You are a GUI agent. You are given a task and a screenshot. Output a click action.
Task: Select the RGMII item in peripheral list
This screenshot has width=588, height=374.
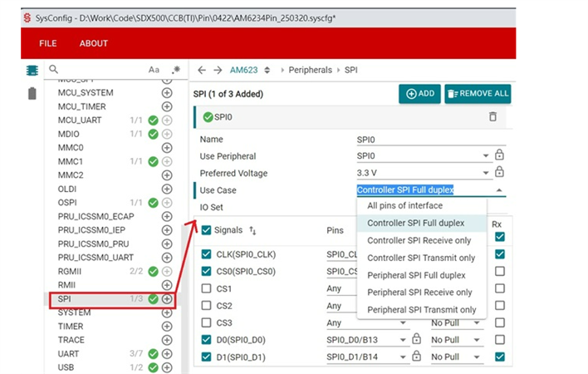[70, 271]
